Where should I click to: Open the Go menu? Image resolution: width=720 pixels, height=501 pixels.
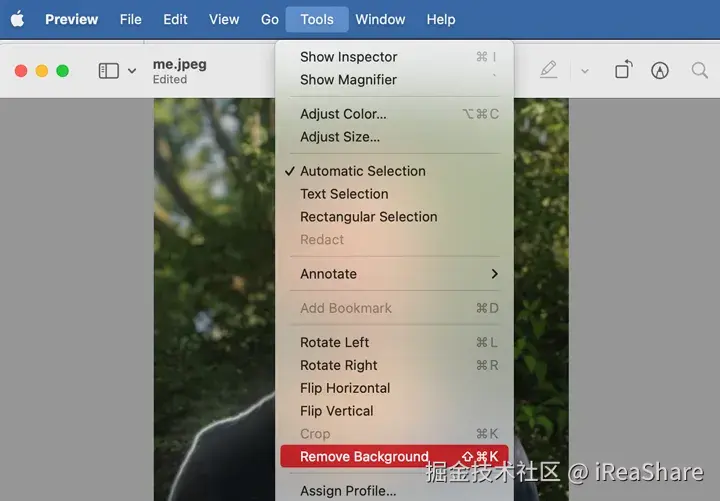270,19
